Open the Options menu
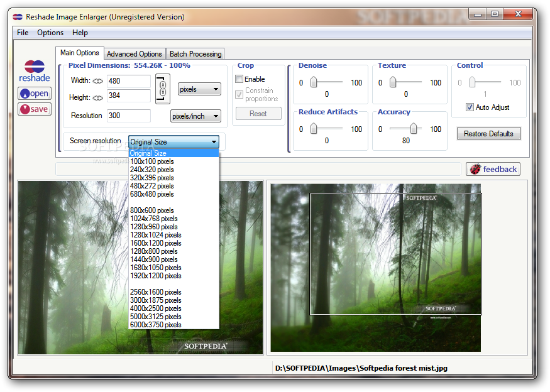The height and width of the screenshot is (392, 550). tap(50, 33)
